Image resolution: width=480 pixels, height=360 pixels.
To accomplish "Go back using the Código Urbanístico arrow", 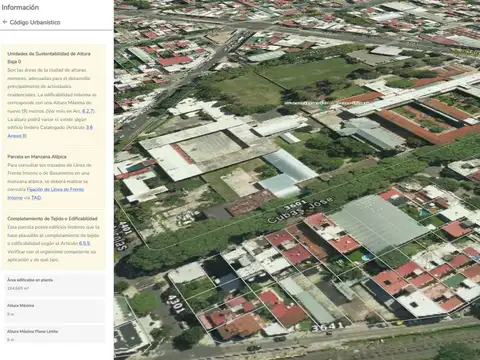I will pyautogui.click(x=5, y=22).
